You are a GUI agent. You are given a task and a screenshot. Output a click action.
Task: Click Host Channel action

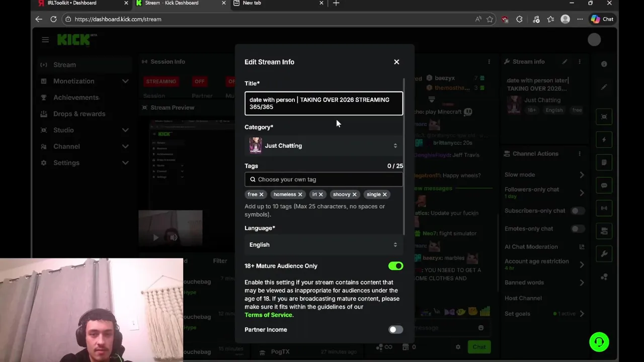click(x=523, y=298)
